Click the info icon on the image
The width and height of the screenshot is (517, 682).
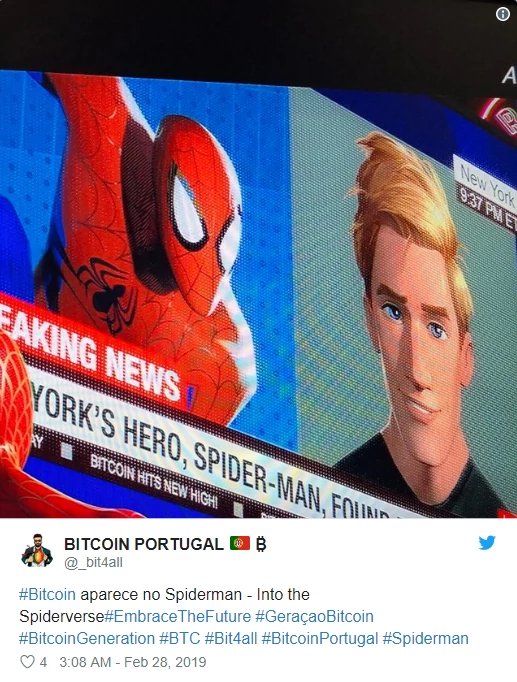pos(503,14)
